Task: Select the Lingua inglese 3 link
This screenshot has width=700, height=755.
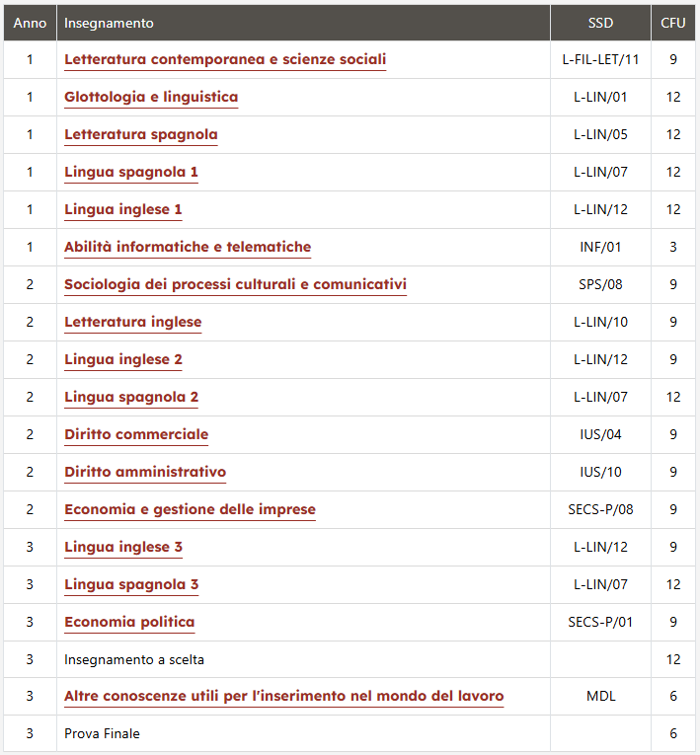Action: point(123,548)
